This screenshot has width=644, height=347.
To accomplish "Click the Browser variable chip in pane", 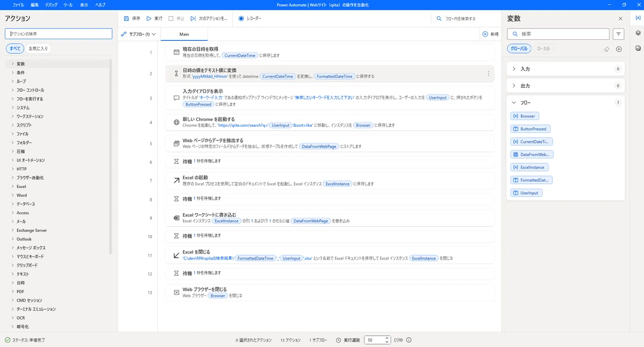I will pyautogui.click(x=524, y=116).
